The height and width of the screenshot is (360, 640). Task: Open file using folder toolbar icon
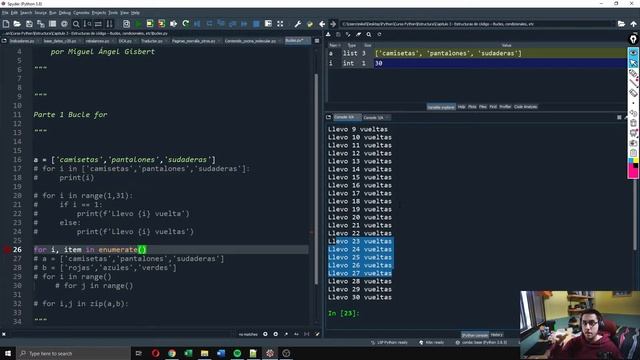[17, 24]
